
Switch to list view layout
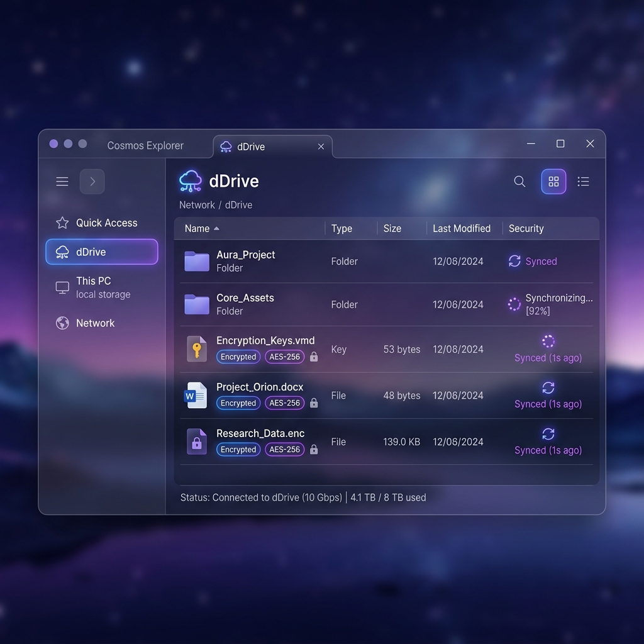pyautogui.click(x=583, y=182)
